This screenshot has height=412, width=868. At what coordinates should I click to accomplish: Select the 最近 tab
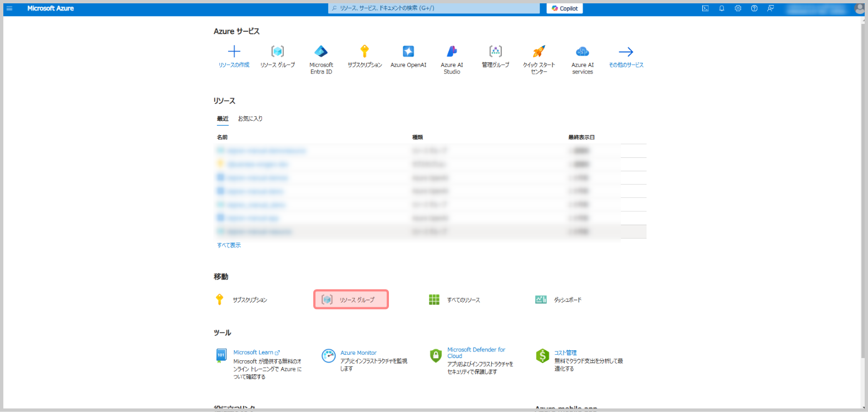pos(223,118)
